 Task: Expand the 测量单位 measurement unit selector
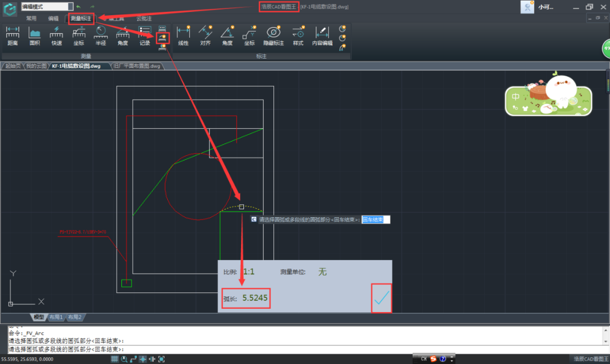[x=323, y=271]
